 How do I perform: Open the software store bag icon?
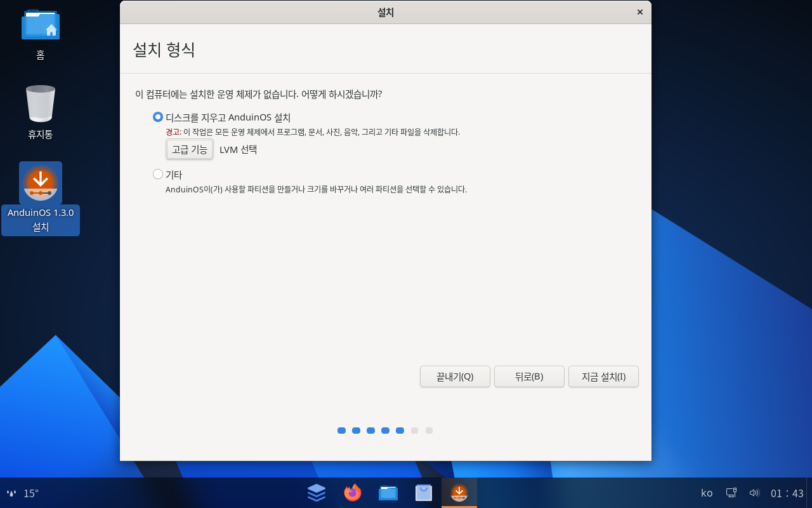tap(424, 492)
